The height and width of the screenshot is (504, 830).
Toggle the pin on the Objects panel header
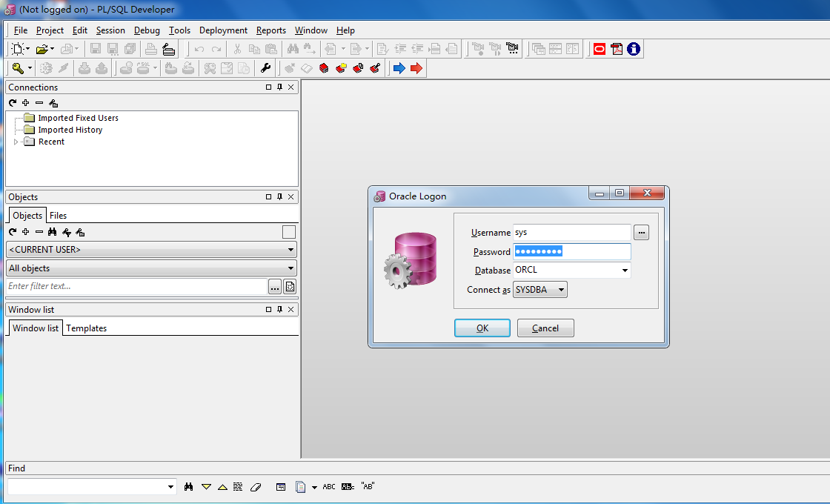[x=279, y=196]
